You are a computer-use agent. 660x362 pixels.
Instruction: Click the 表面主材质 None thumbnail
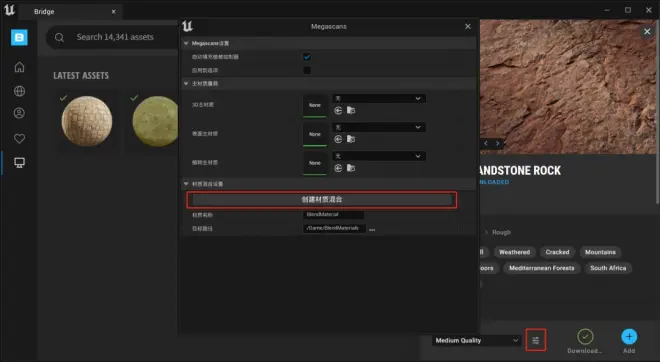(x=315, y=134)
